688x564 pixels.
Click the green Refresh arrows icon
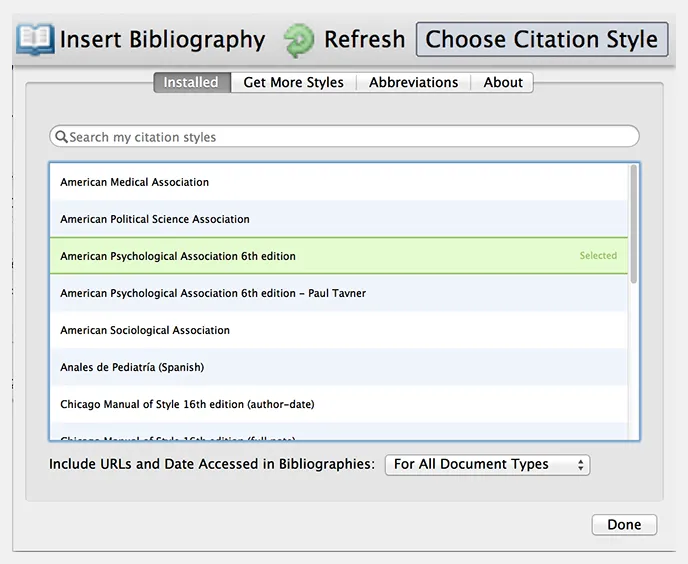[x=298, y=40]
